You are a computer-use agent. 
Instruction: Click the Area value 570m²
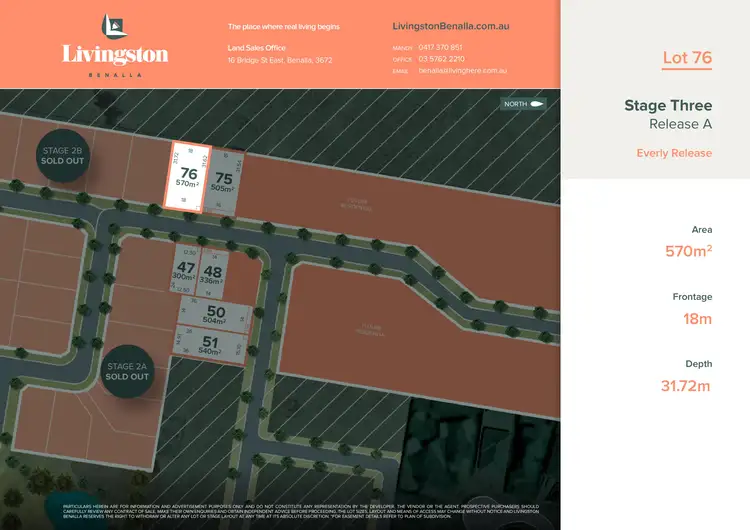click(688, 251)
